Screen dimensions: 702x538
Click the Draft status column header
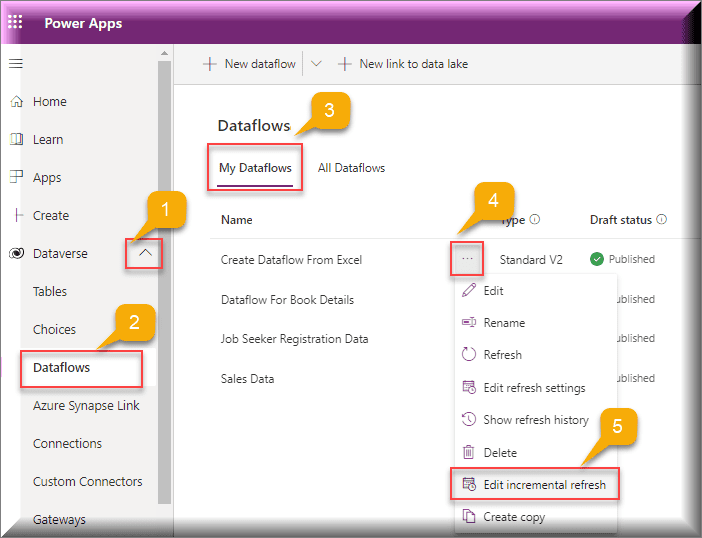(x=621, y=220)
